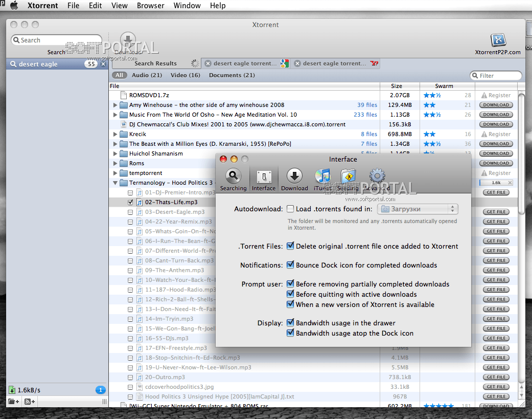Toggle Bounce Dock icon for completed downloads
The height and width of the screenshot is (419, 532).
(x=290, y=264)
